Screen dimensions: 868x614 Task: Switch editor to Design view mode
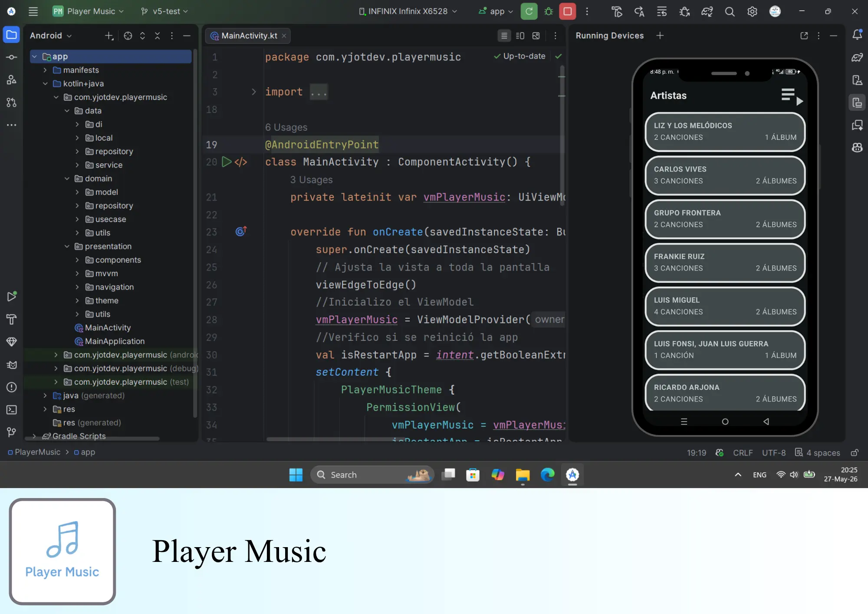(536, 36)
